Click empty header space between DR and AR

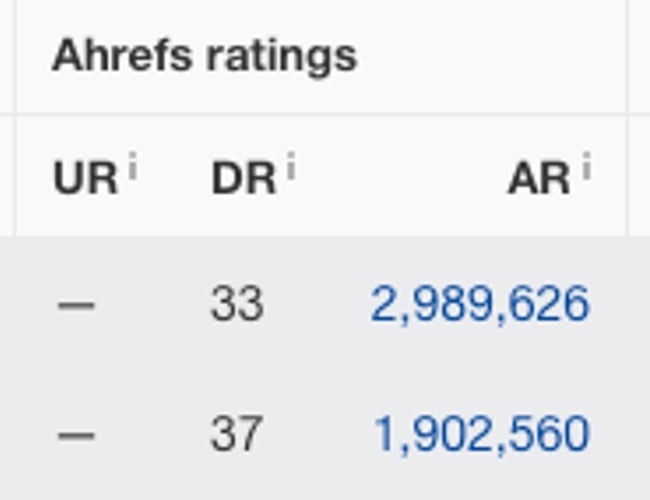pos(400,178)
